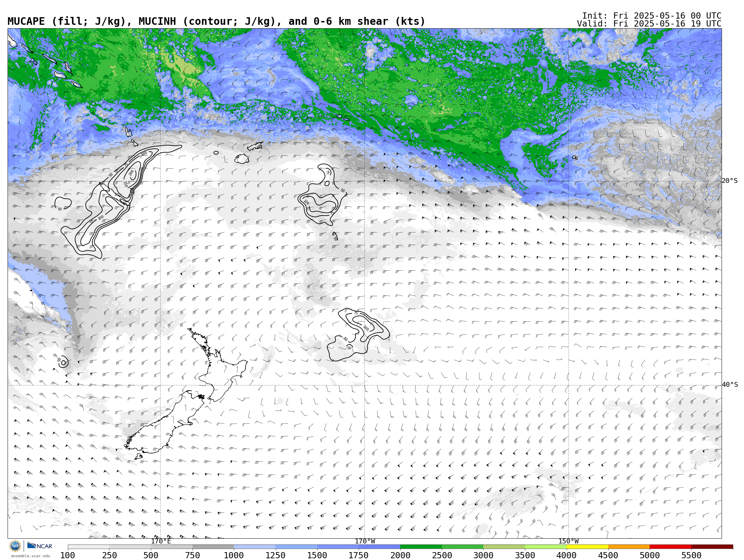
Task: Click the 170°W longitude label
Action: pos(365,541)
